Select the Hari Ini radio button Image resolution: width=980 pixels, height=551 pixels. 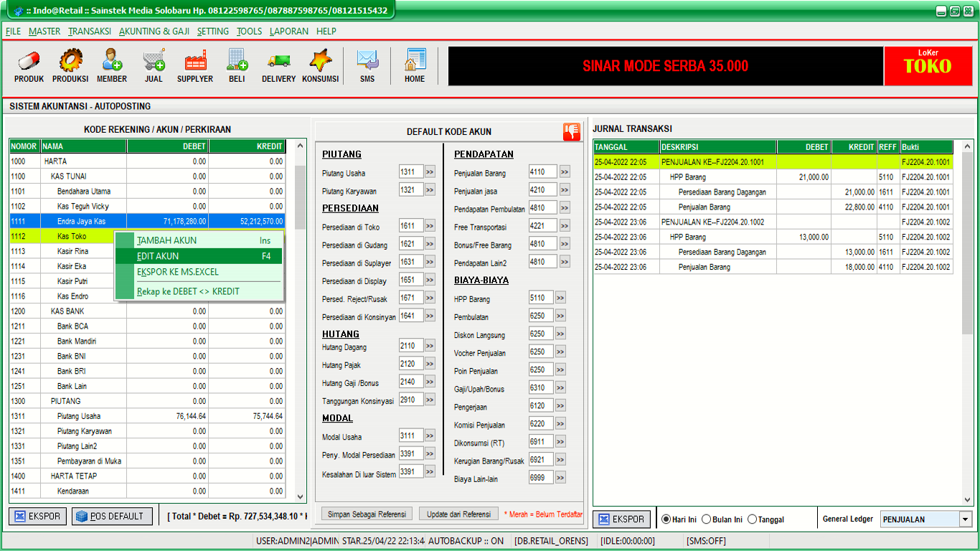point(666,519)
